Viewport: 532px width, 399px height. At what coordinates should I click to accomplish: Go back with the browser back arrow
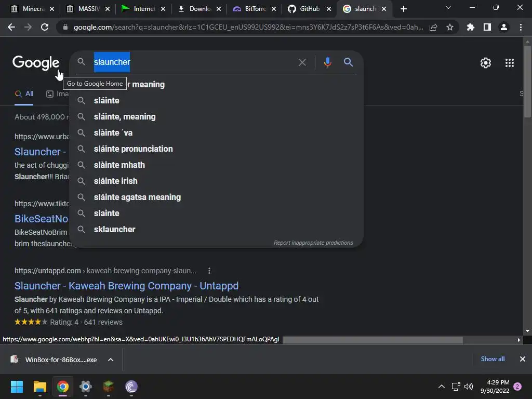[11, 27]
